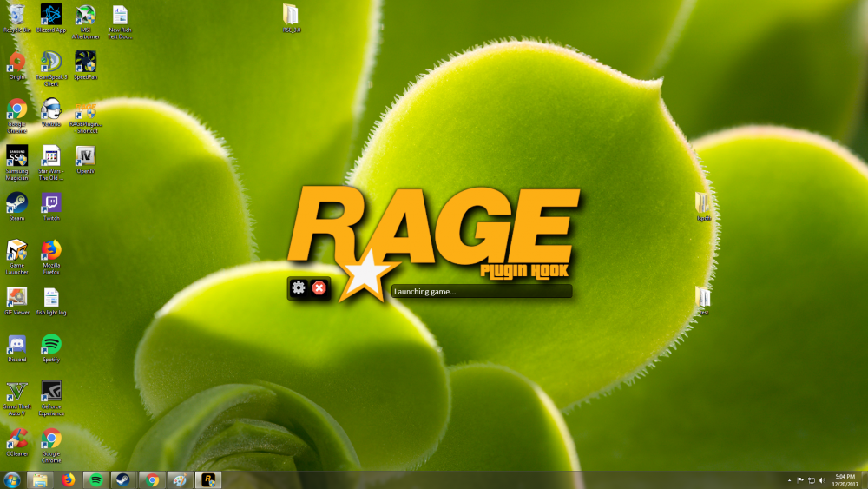Select Google Chrome shortcut beside Ventrilo
Image resolution: width=868 pixels, height=489 pixels.
point(17,116)
